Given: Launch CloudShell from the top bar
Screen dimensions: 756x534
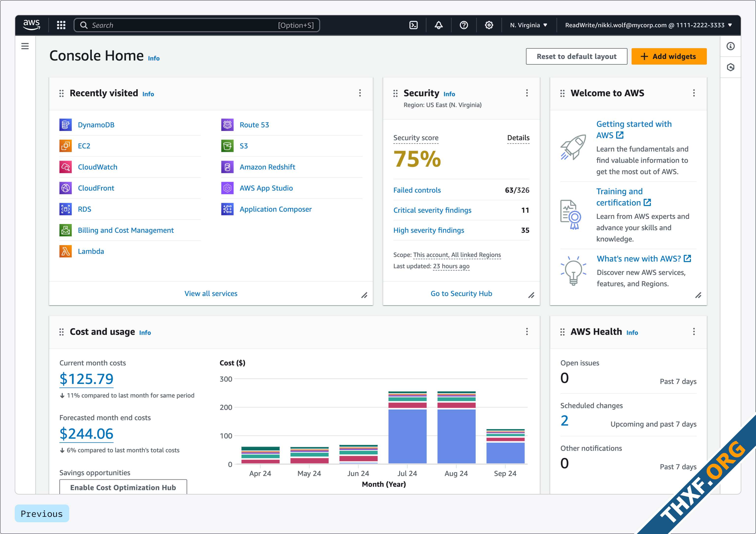Looking at the screenshot, I should click(414, 25).
